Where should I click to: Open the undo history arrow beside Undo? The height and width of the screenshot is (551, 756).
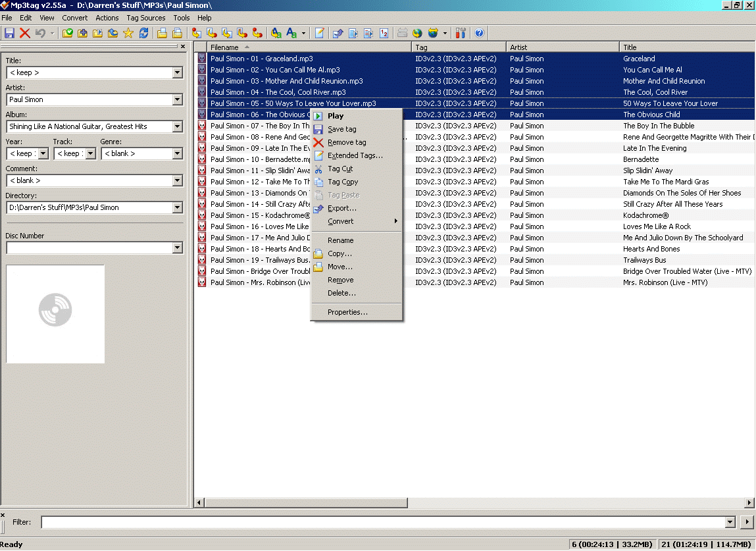pos(52,33)
